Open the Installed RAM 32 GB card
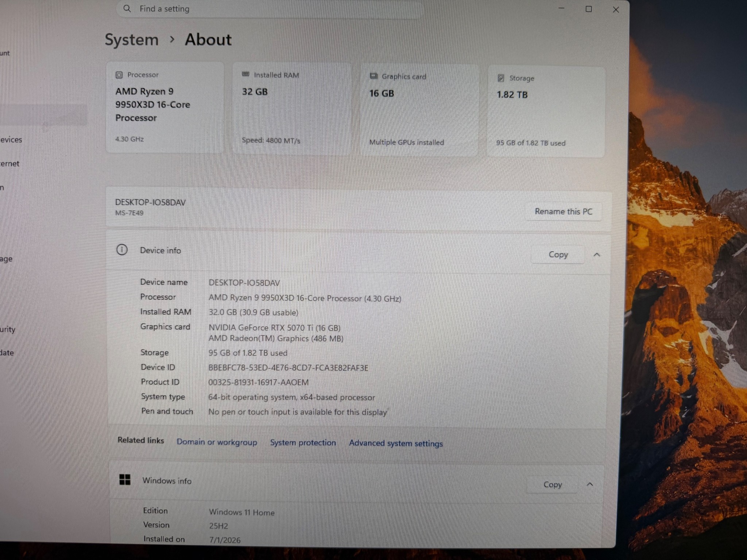 292,109
